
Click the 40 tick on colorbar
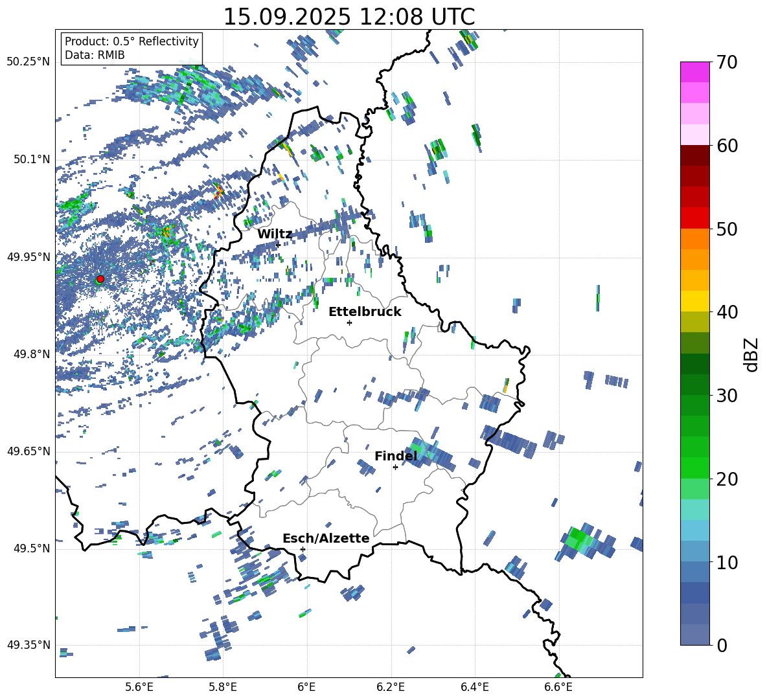coord(727,312)
